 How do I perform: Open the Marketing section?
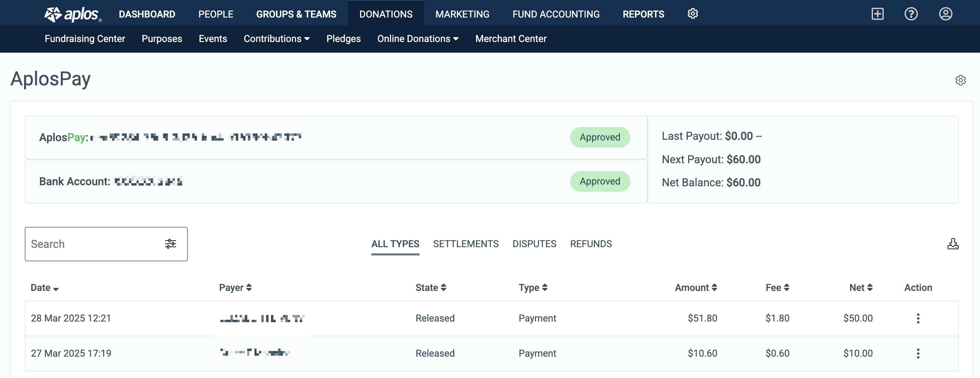(462, 14)
